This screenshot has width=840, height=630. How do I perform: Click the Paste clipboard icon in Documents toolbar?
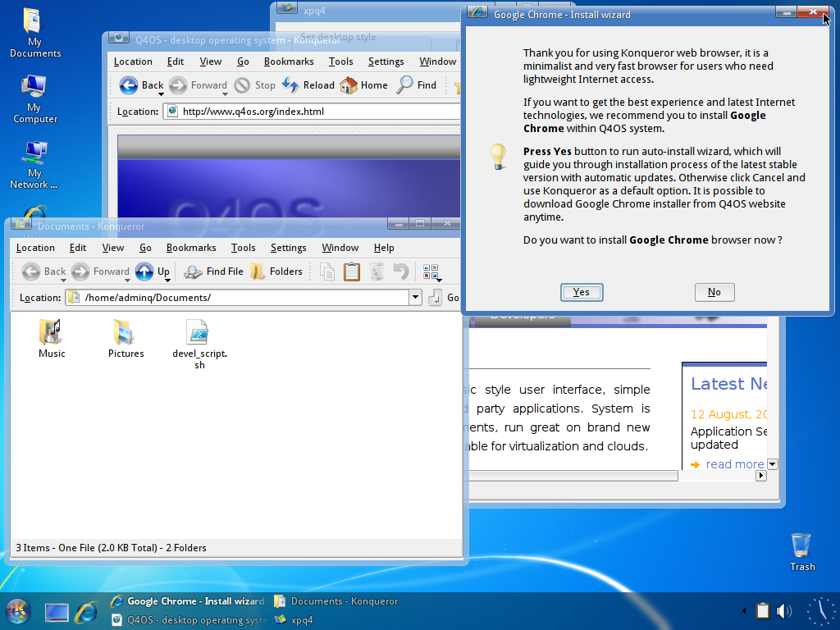point(352,272)
